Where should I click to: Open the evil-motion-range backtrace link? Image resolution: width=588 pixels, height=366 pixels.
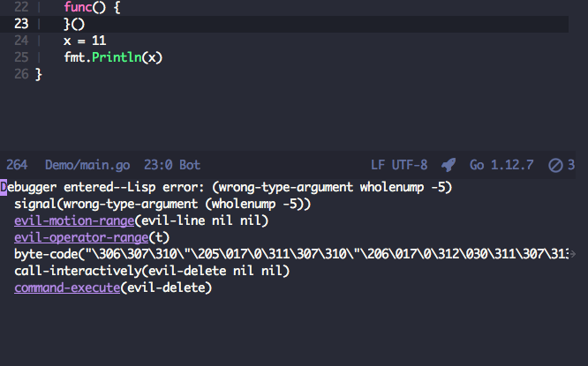(74, 220)
